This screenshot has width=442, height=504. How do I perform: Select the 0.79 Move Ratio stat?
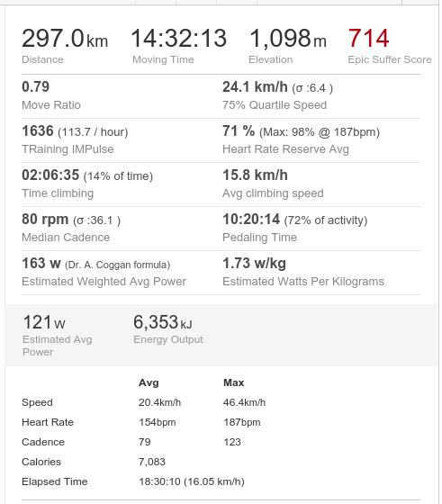(x=50, y=95)
